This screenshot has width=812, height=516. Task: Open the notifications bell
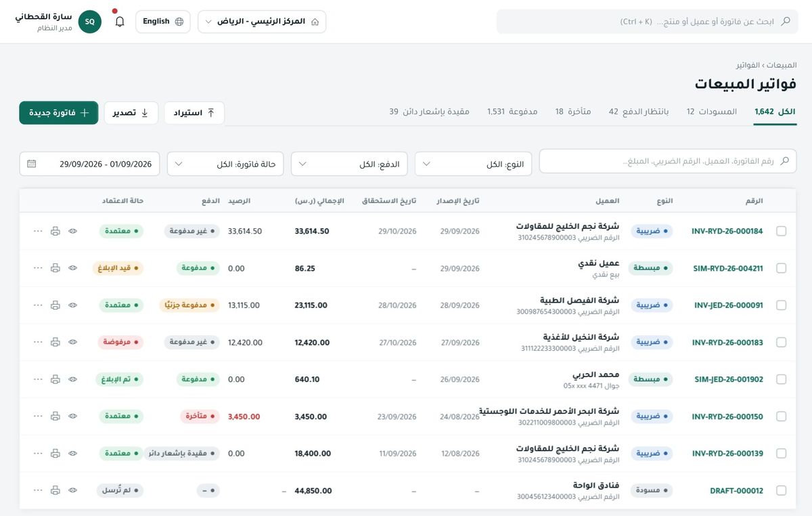120,22
